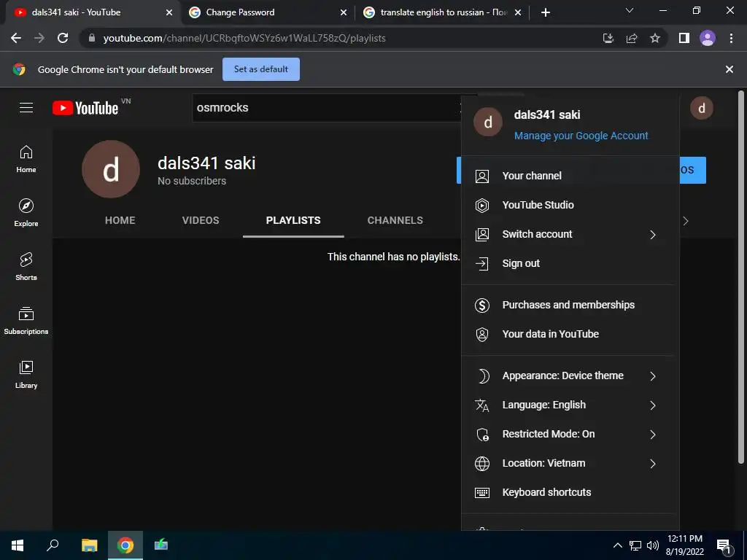Screen dimensions: 747x560
Task: Click the channel profile picture
Action: point(111,169)
